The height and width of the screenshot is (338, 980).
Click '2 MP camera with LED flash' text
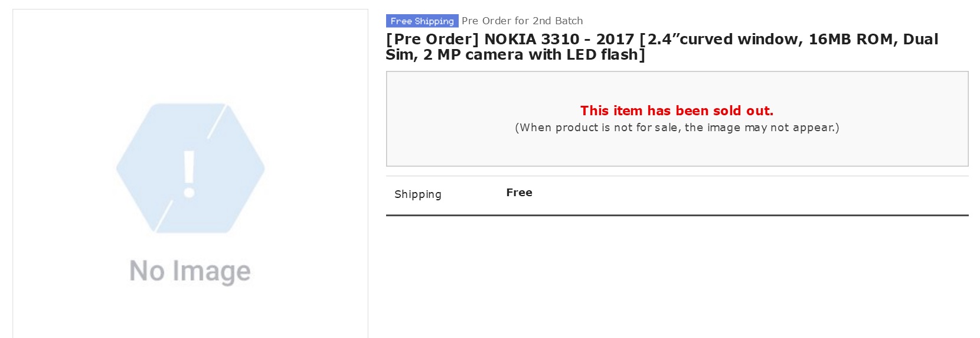(531, 54)
